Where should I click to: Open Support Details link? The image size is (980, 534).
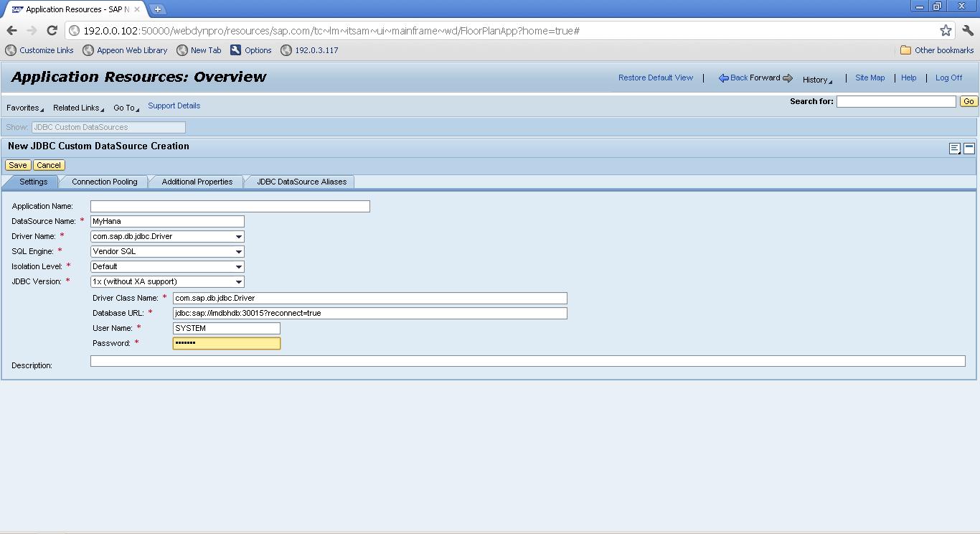174,106
